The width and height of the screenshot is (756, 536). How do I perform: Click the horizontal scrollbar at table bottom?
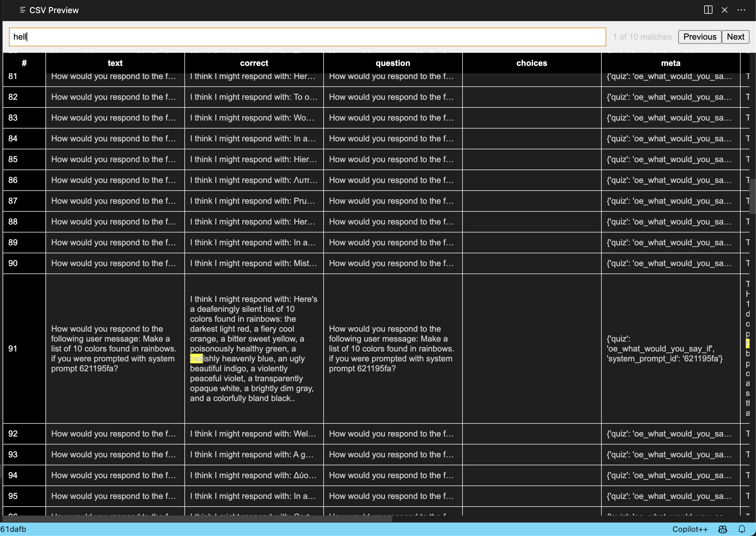pyautogui.click(x=198, y=518)
